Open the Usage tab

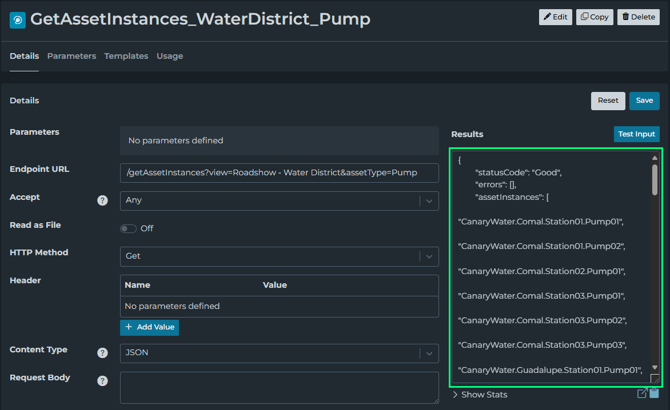coord(170,56)
